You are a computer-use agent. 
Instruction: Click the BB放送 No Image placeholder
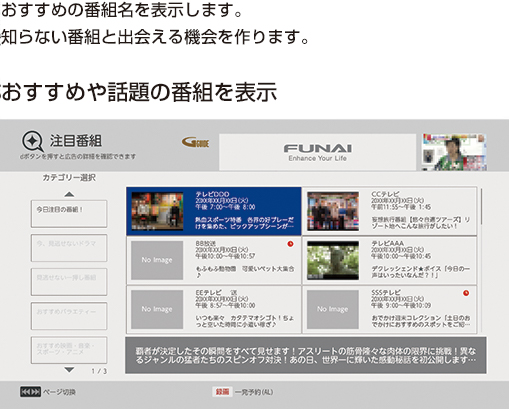[157, 260]
